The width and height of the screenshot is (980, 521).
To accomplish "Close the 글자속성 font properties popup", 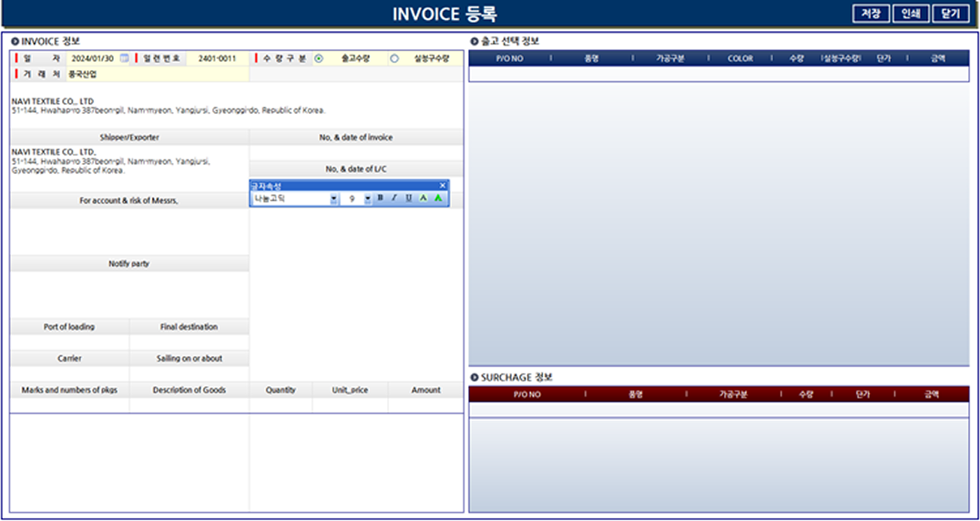I will pos(443,186).
